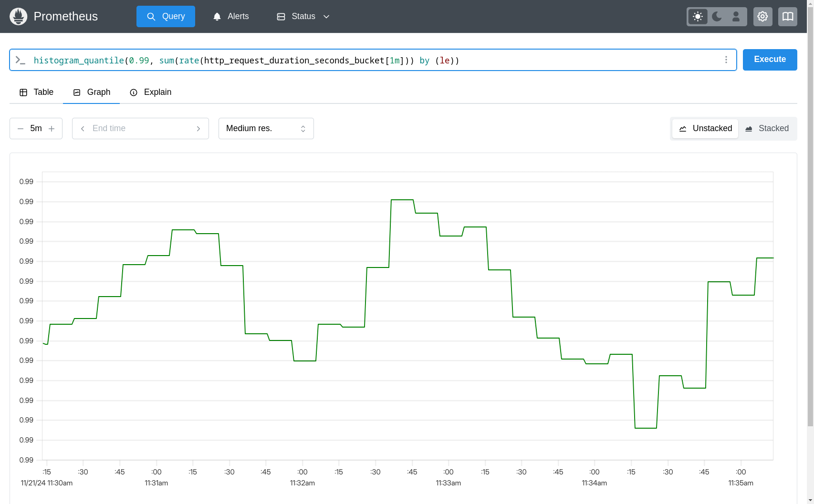Image resolution: width=814 pixels, height=504 pixels.
Task: Switch to the Table tab
Action: coord(37,92)
